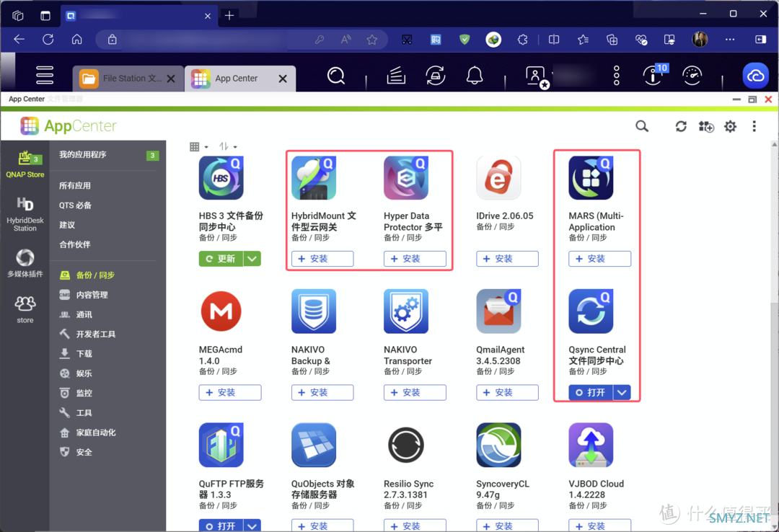
Task: Click HBS 3 app icon
Action: coord(221,178)
